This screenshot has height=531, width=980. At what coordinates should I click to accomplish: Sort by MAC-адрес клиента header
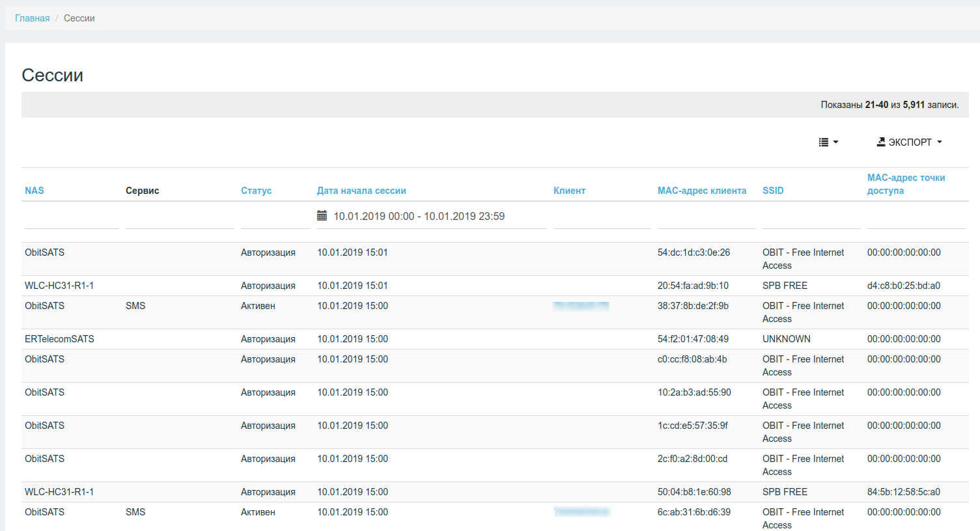coord(701,191)
